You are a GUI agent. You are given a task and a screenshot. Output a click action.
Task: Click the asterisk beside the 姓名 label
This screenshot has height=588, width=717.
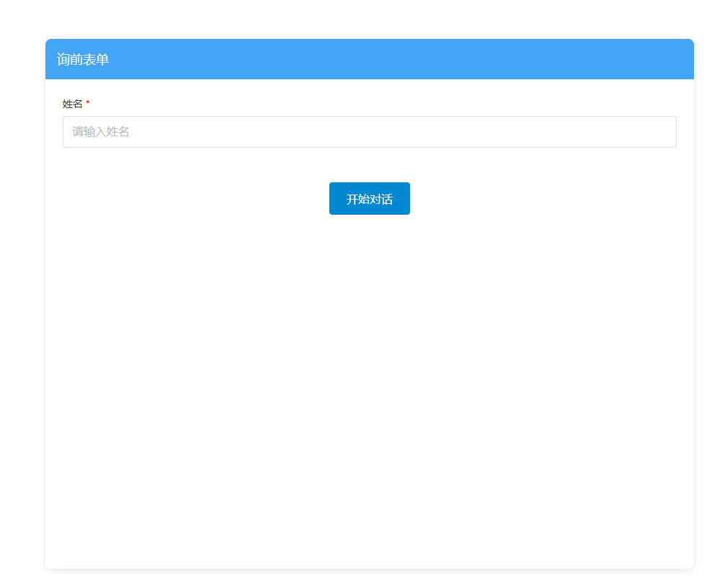coord(88,104)
